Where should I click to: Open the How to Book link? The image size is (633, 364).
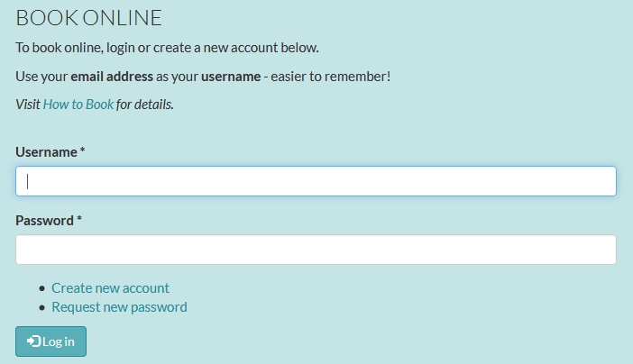pyautogui.click(x=78, y=105)
